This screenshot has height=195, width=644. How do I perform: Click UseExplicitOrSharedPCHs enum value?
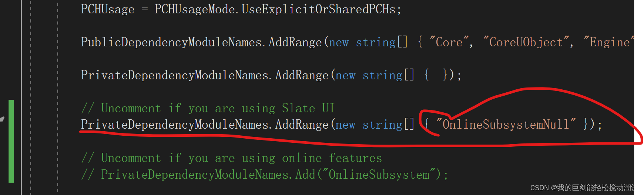click(x=318, y=9)
